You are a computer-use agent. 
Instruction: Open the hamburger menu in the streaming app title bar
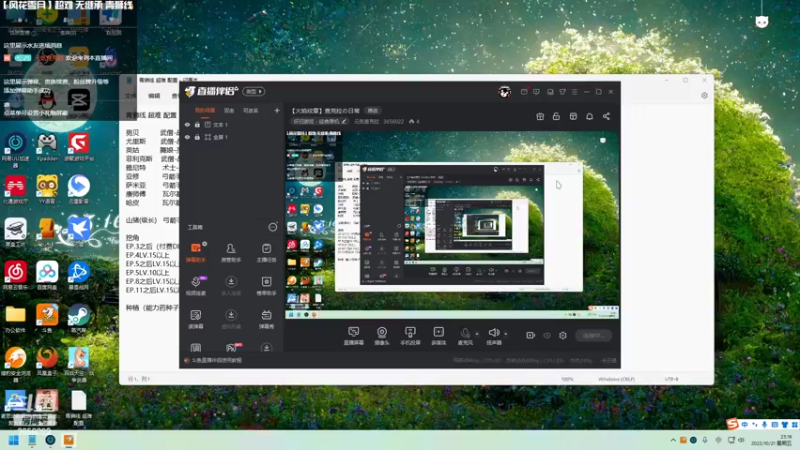574,92
